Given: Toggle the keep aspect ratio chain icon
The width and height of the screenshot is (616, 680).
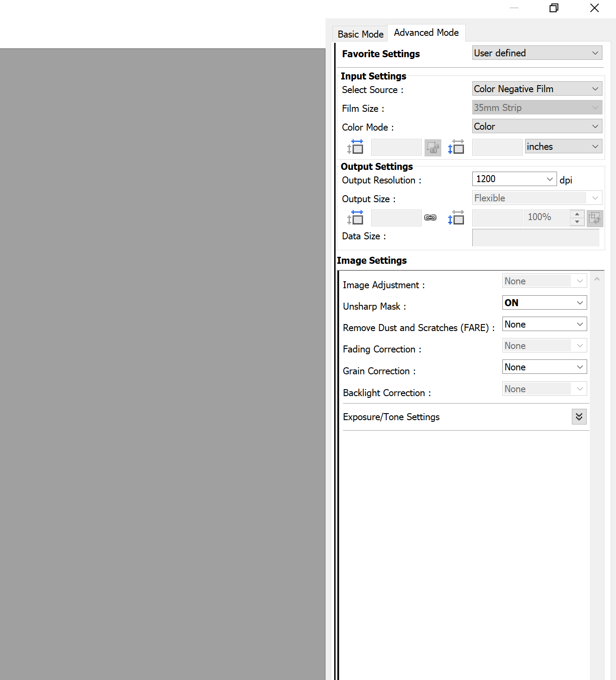Looking at the screenshot, I should (430, 217).
